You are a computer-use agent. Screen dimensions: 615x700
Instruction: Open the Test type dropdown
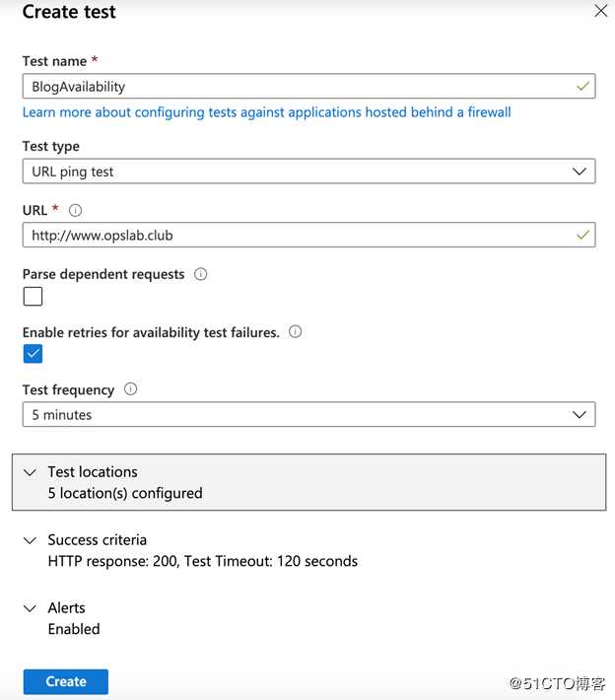(308, 171)
